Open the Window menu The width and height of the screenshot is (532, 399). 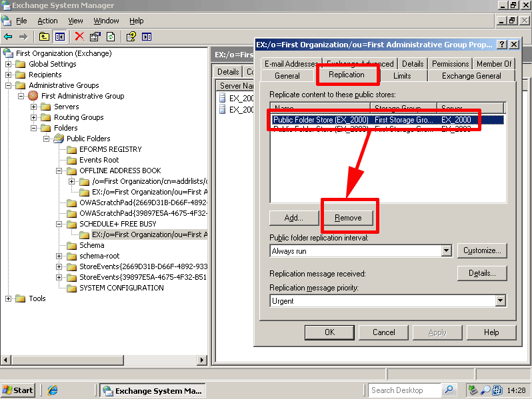click(106, 21)
